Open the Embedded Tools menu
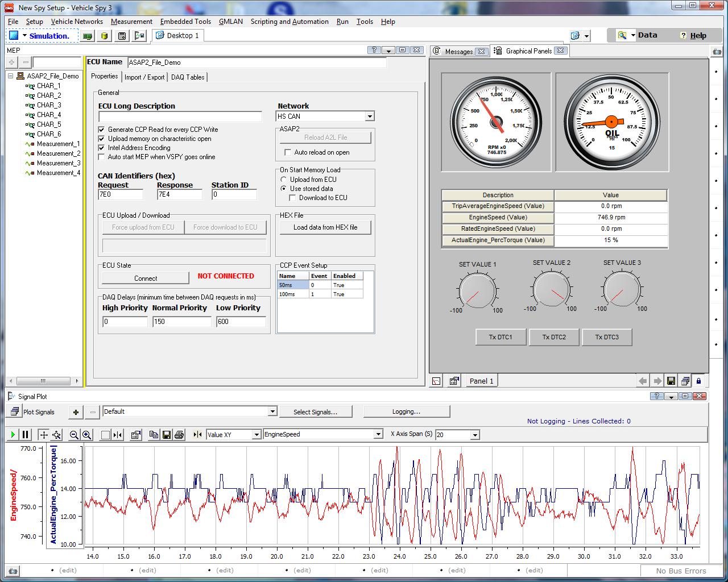 coord(185,22)
